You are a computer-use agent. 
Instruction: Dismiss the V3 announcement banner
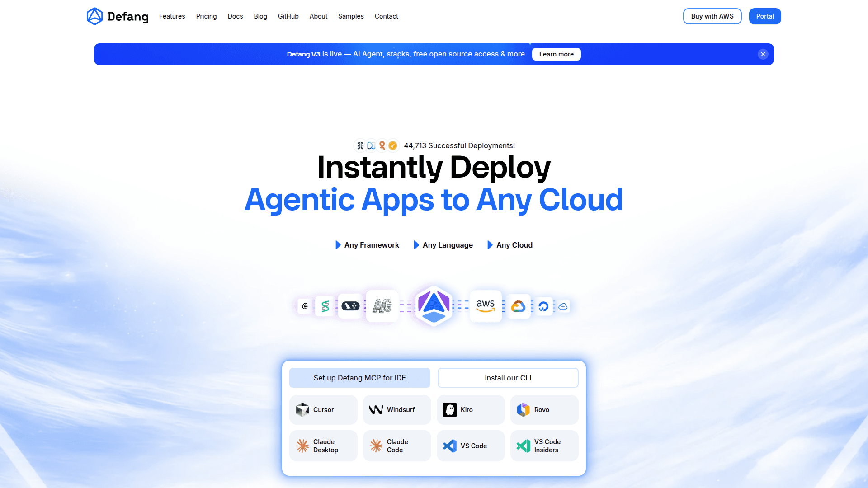tap(763, 54)
